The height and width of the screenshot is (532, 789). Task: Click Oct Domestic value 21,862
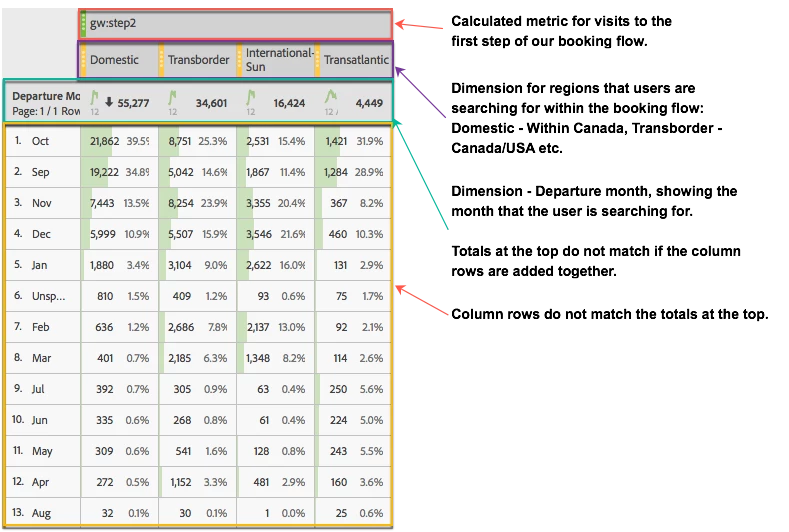click(104, 141)
